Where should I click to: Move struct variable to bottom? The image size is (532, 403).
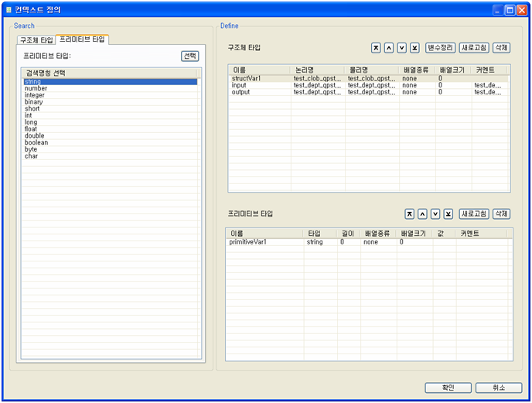[414, 48]
